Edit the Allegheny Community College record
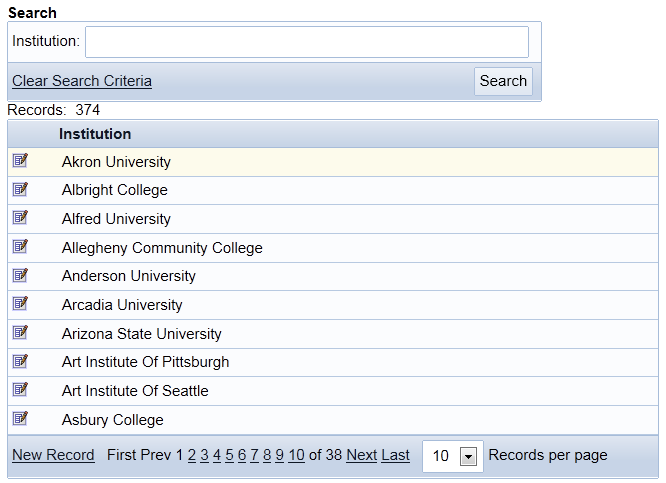This screenshot has height=483, width=666. 20,246
